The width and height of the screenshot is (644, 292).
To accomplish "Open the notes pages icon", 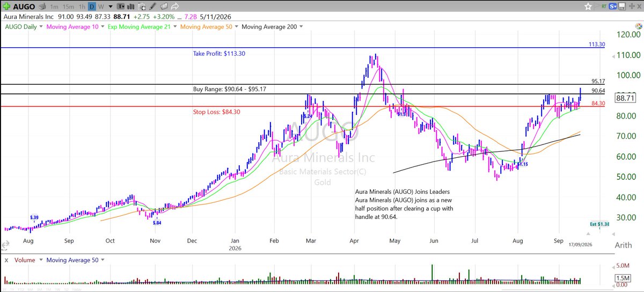I will [164, 7].
